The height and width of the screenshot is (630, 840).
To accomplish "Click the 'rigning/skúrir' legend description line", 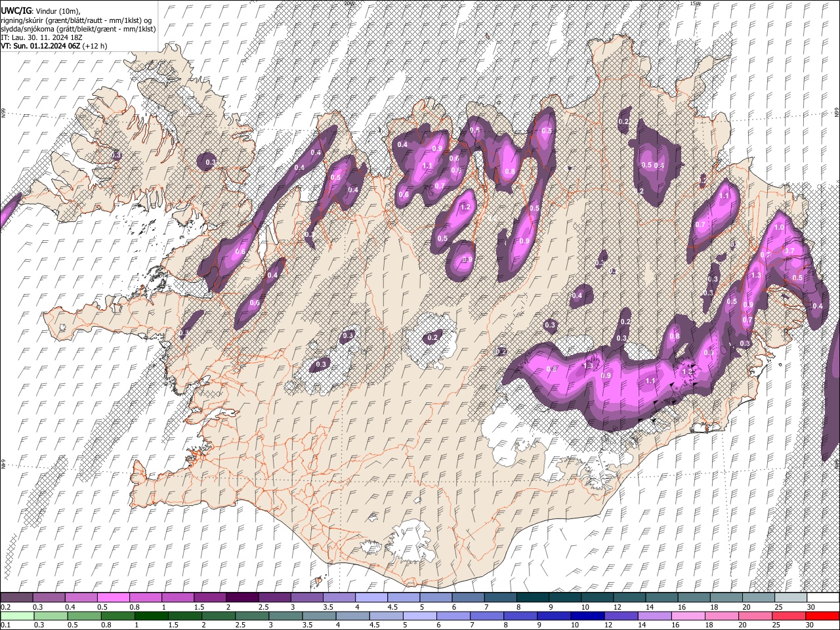I will coord(75,20).
